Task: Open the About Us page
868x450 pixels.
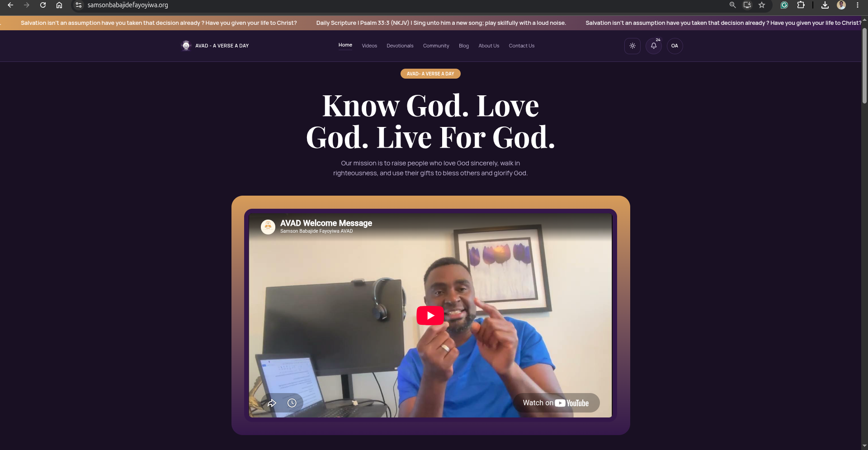Action: point(489,46)
